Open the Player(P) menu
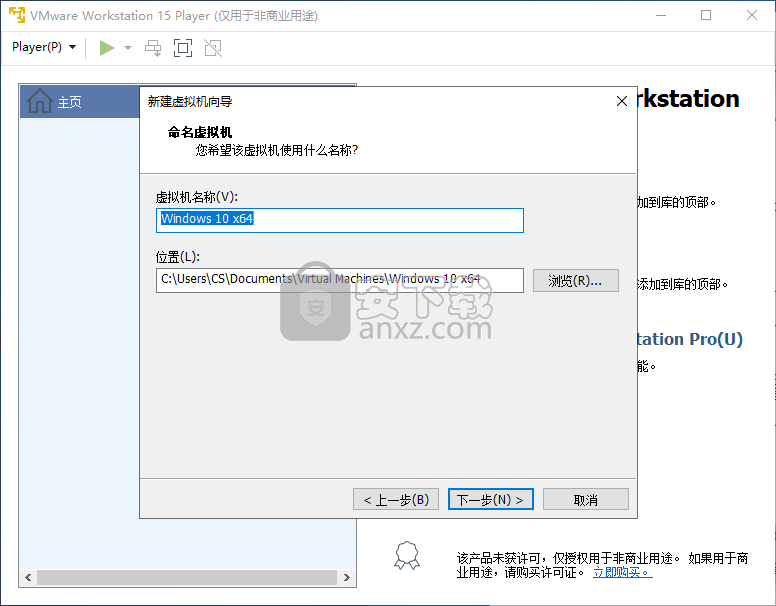 coord(44,47)
